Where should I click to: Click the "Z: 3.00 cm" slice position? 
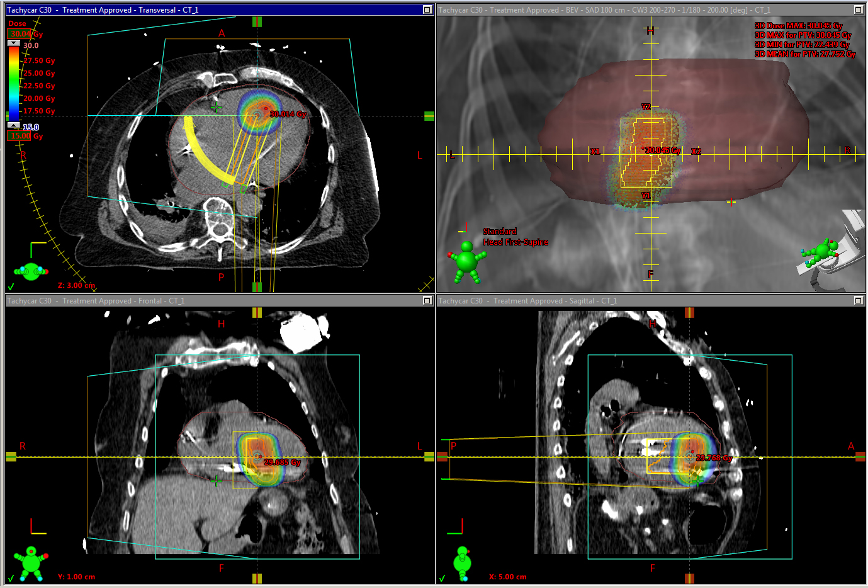(x=77, y=285)
